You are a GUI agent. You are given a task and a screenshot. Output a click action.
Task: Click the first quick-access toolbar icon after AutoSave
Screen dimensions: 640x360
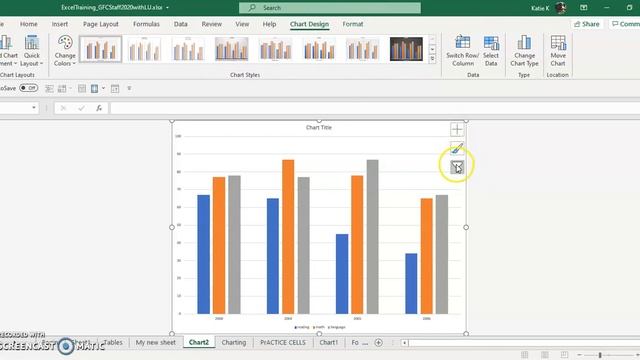[x=49, y=89]
